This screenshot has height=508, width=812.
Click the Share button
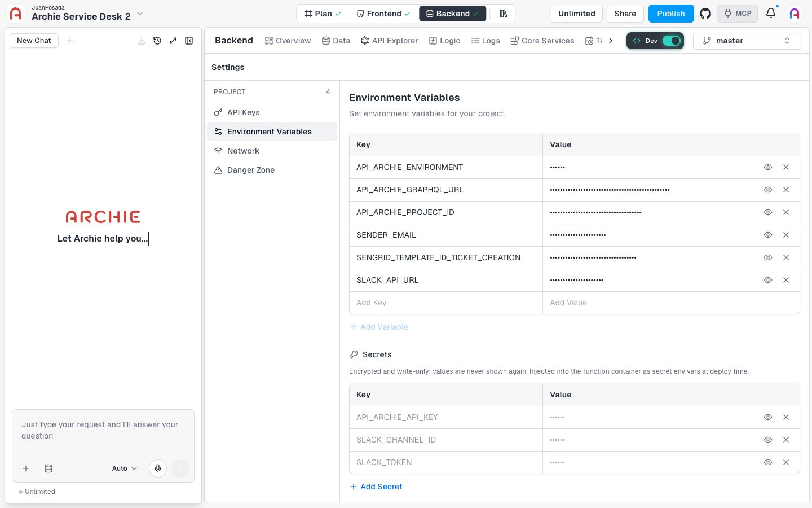[x=625, y=14]
